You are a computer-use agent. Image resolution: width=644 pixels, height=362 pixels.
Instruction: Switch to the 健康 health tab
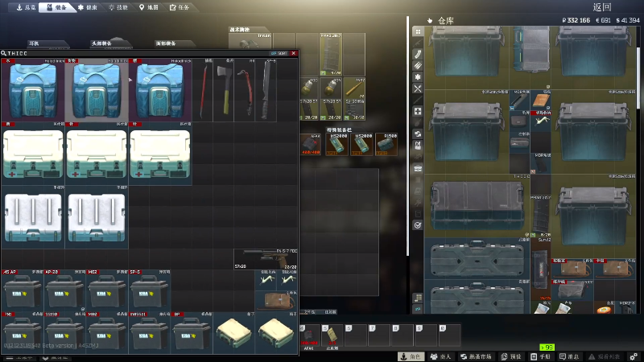88,7
